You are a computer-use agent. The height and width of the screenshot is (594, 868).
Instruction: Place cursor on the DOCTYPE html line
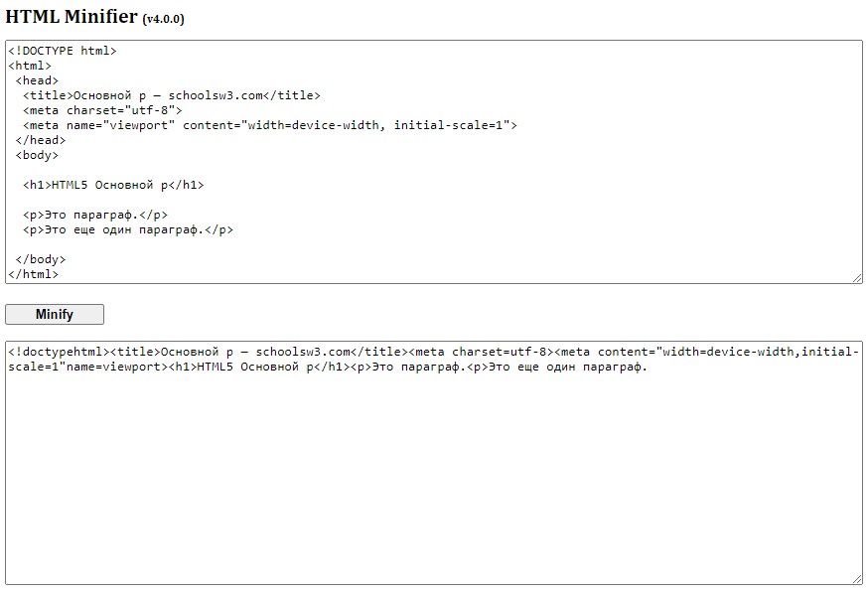click(x=62, y=51)
